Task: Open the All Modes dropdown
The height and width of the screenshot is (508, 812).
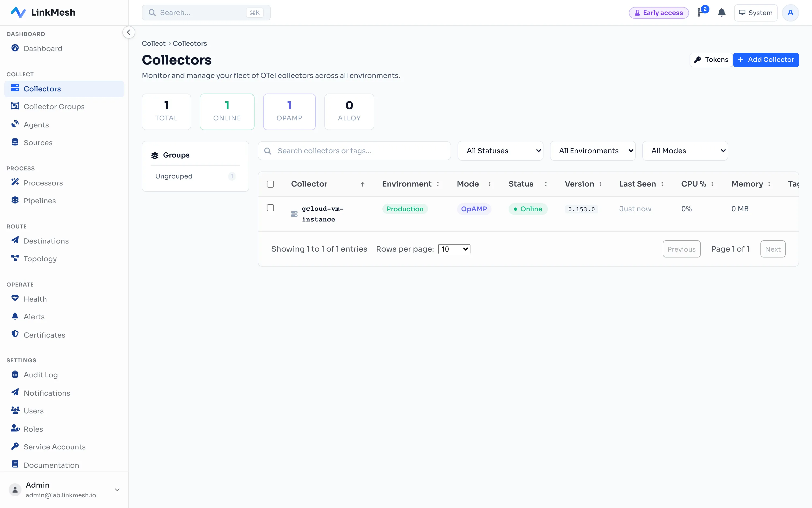Action: click(x=685, y=151)
